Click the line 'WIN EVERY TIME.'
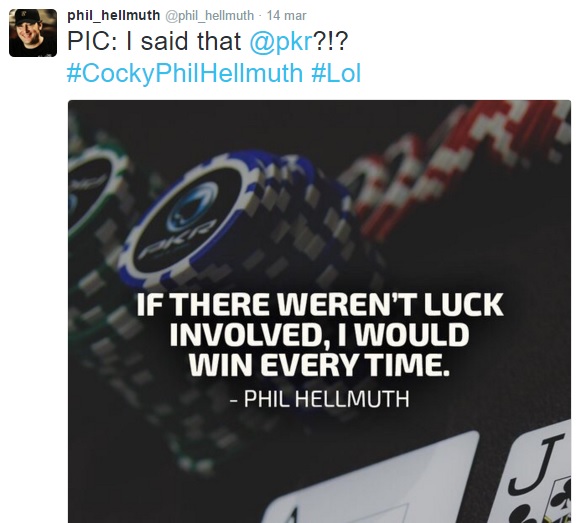This screenshot has width=578, height=523. point(319,364)
